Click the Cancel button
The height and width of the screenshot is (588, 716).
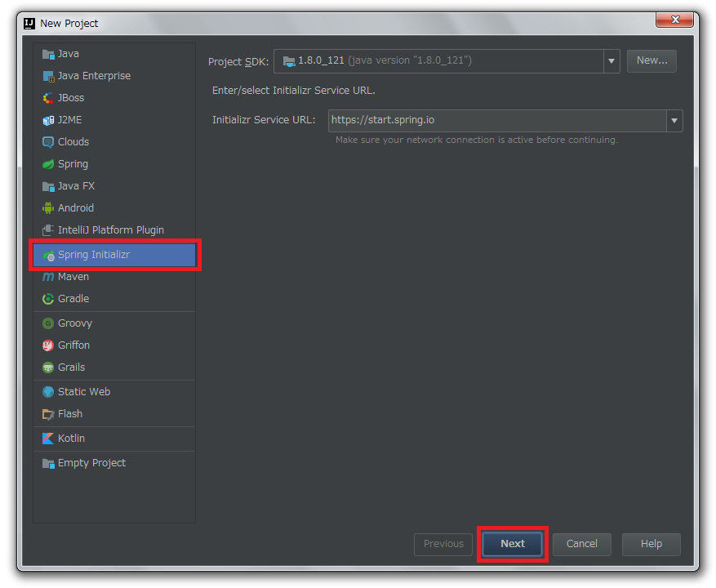tap(582, 544)
